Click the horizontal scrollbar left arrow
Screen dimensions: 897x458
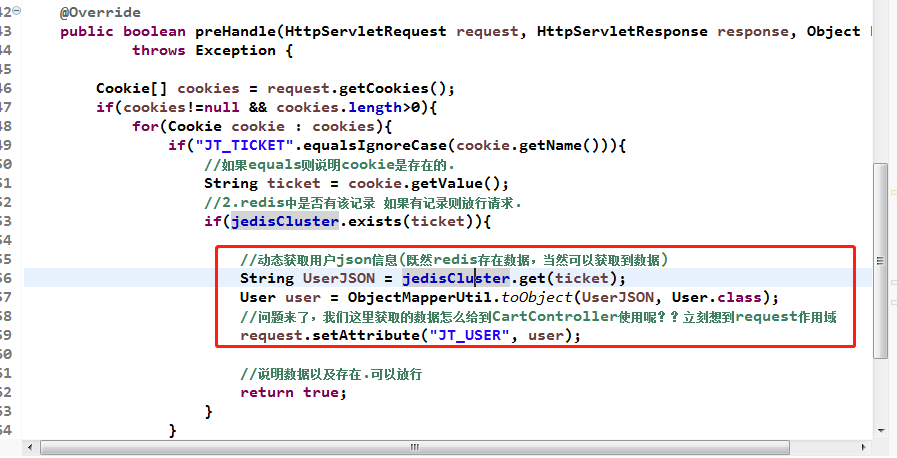pyautogui.click(x=30, y=447)
